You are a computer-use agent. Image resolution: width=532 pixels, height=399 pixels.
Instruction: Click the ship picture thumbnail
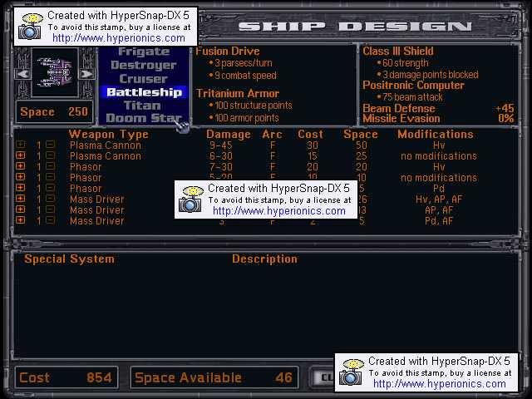(x=55, y=72)
